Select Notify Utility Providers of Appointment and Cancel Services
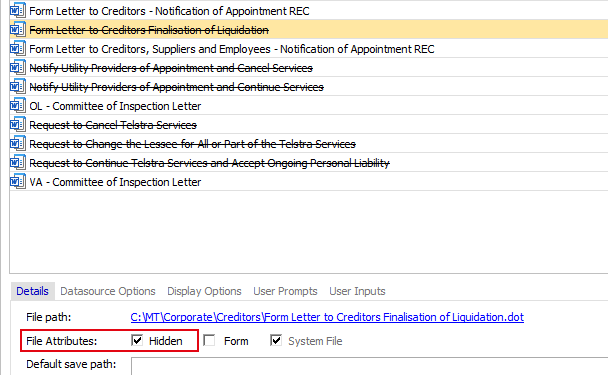 [x=309, y=68]
